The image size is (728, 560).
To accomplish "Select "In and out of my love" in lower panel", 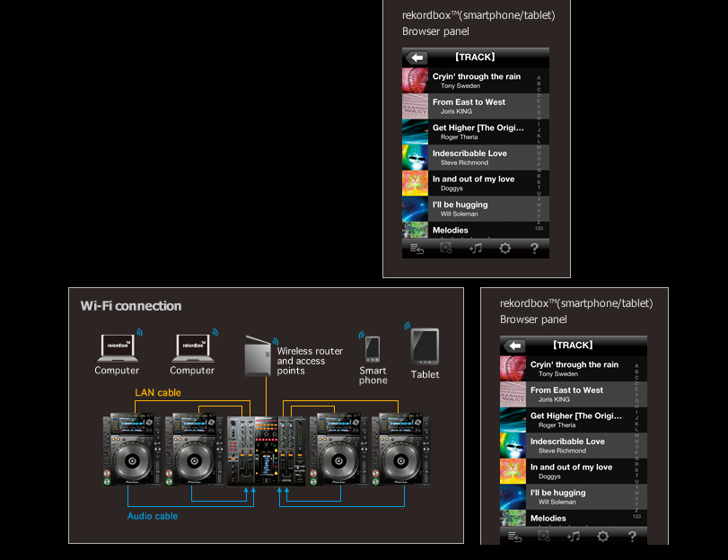I will tap(574, 471).
